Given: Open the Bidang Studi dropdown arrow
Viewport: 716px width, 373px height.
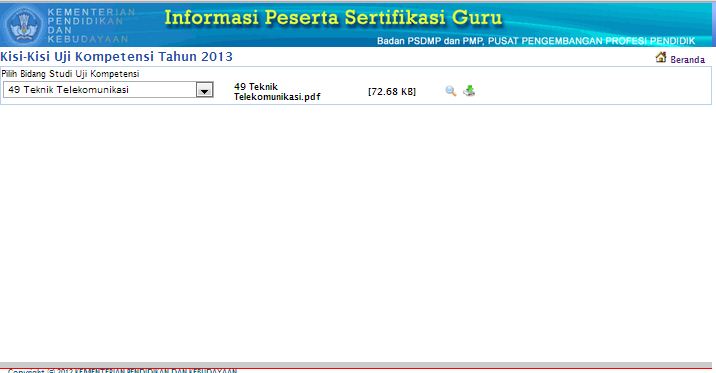Looking at the screenshot, I should 205,90.
